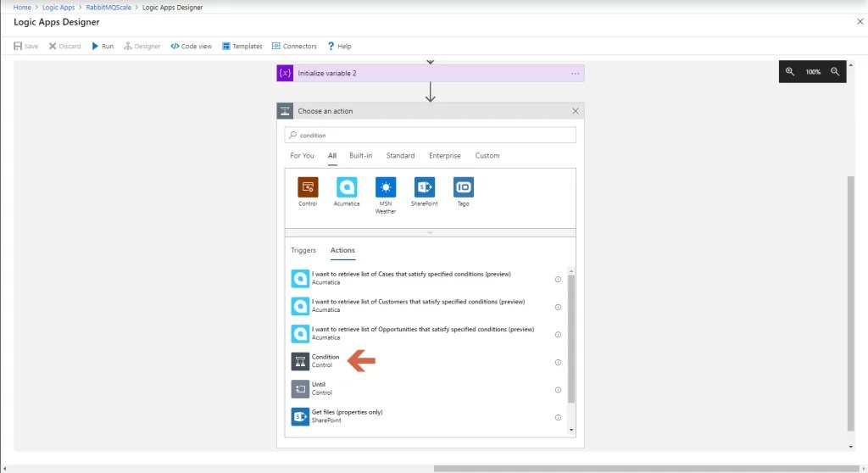Screen dimensions: 868x473
Task: Show info for the Cases action
Action: point(558,279)
